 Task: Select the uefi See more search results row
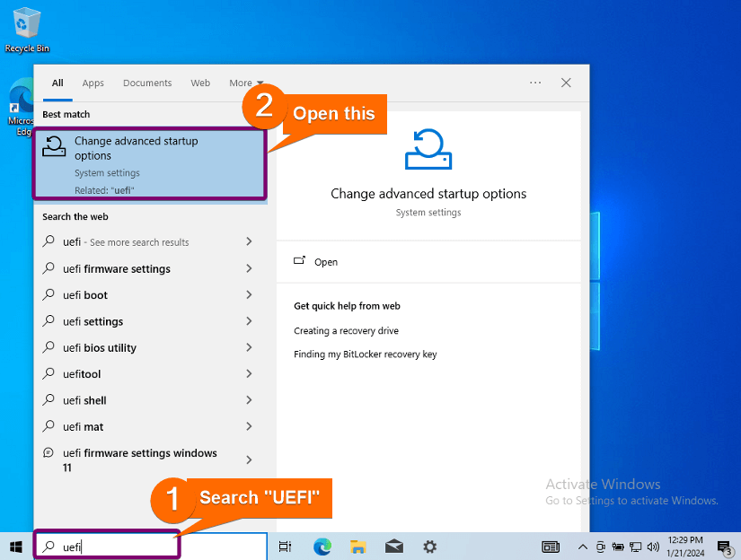point(150,242)
